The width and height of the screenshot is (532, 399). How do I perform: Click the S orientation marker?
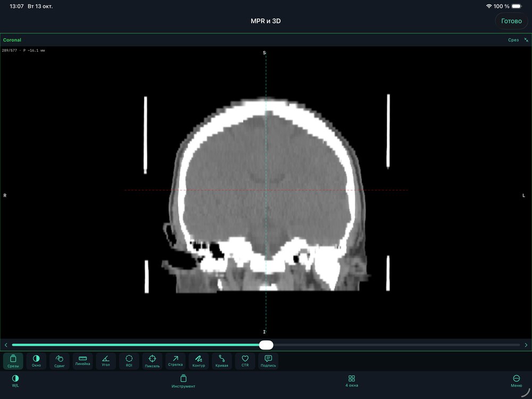264,53
